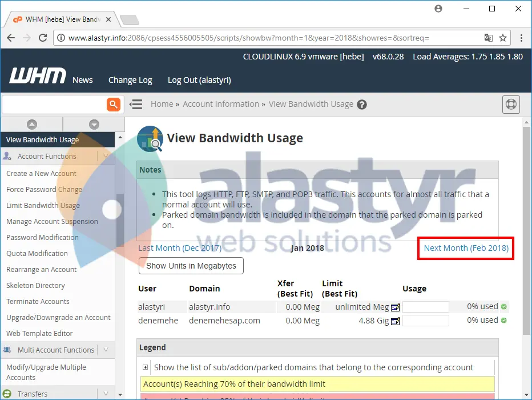Click View Bandwidth Usage breadcrumb
The height and width of the screenshot is (400, 532).
point(311,104)
